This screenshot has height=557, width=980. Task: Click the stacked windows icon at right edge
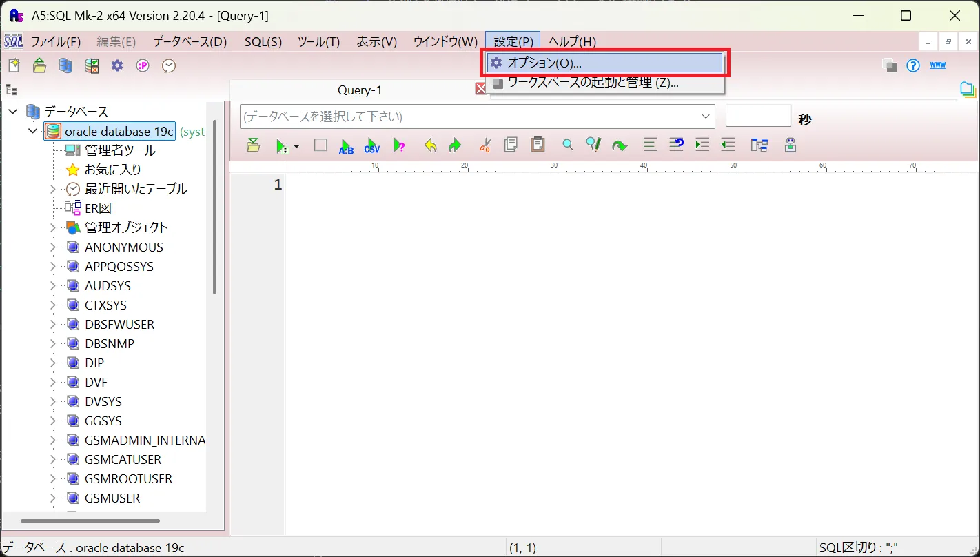(968, 89)
